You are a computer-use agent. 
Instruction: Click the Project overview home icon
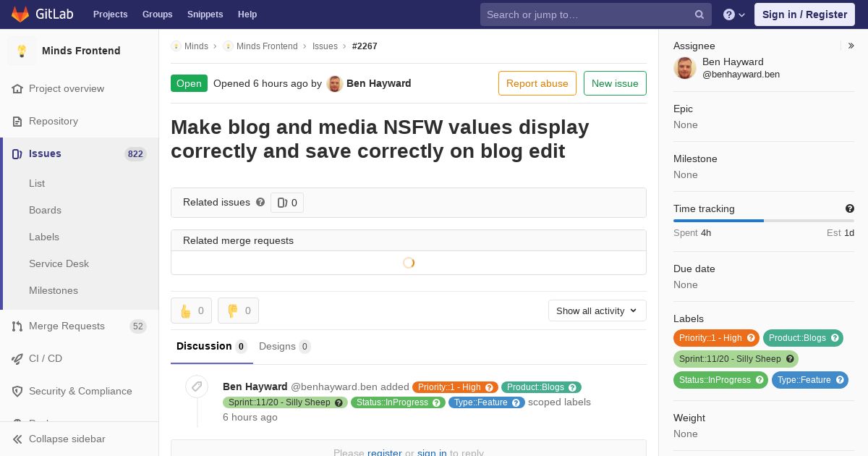(x=17, y=89)
